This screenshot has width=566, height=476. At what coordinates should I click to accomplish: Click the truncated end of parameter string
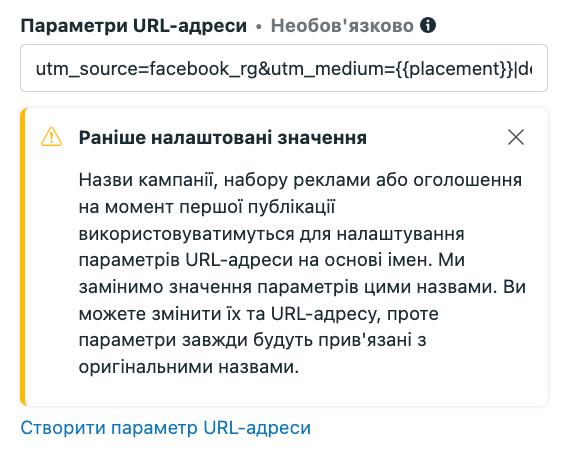tap(524, 69)
